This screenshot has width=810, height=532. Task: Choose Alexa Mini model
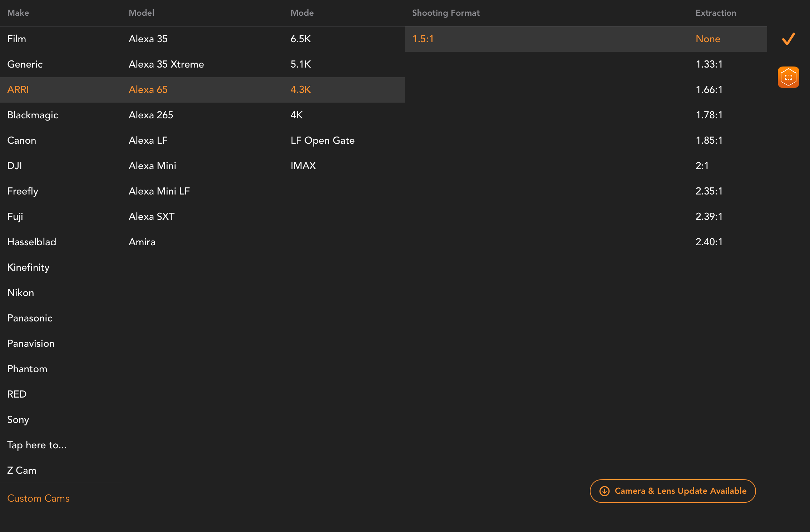[202, 166]
